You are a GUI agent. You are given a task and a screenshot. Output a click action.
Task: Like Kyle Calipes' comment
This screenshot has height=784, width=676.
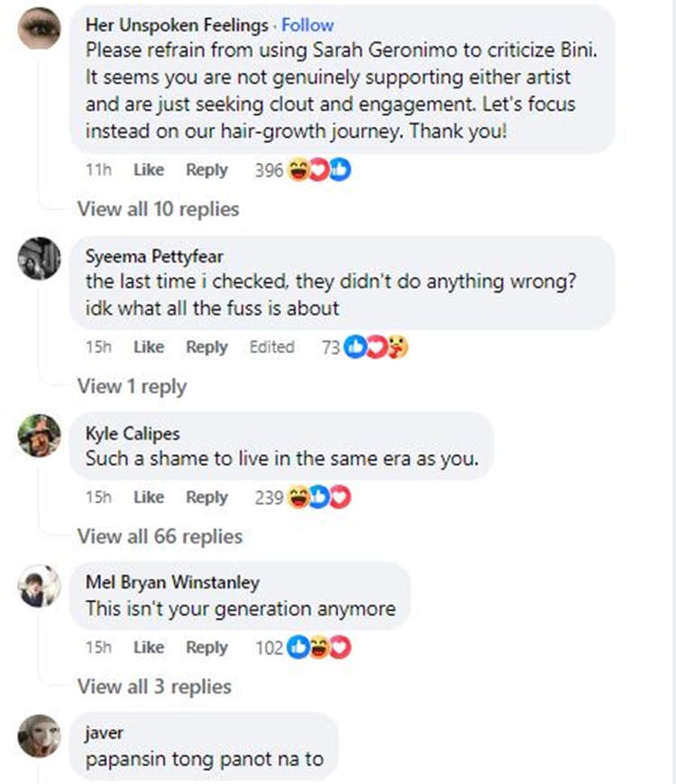tap(149, 497)
